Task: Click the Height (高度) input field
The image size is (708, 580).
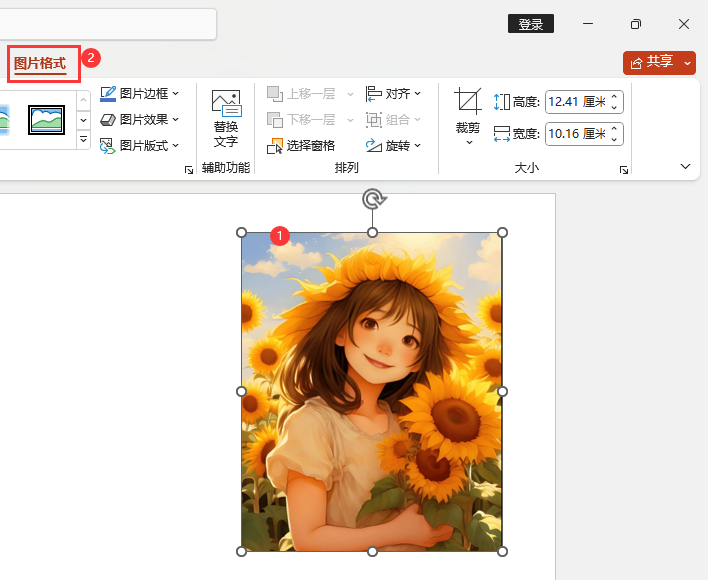Action: click(x=576, y=102)
